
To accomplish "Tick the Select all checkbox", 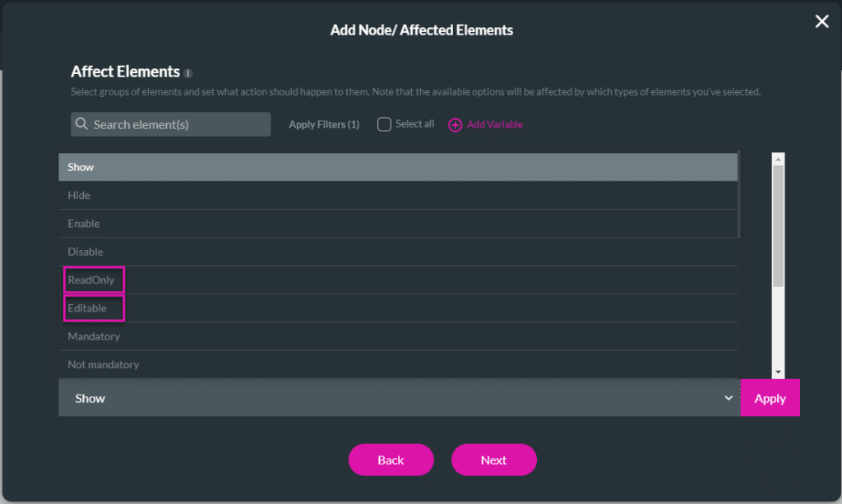I will coord(384,125).
